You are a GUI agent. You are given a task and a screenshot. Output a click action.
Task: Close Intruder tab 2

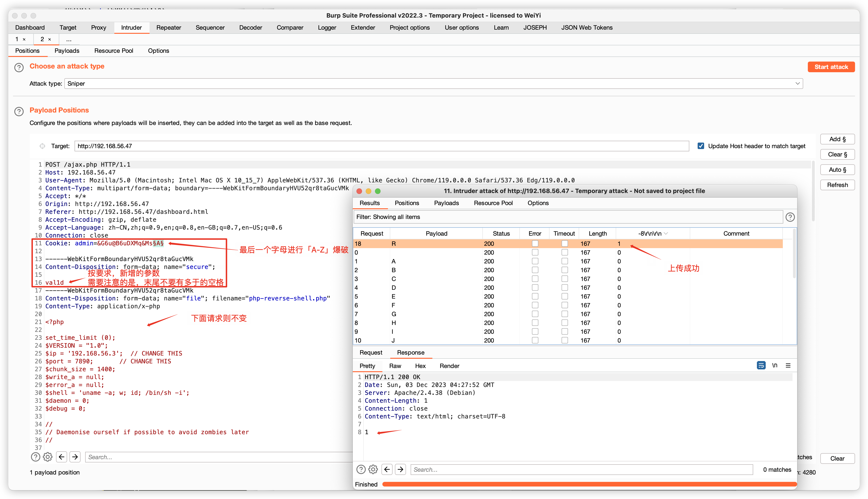pyautogui.click(x=50, y=39)
